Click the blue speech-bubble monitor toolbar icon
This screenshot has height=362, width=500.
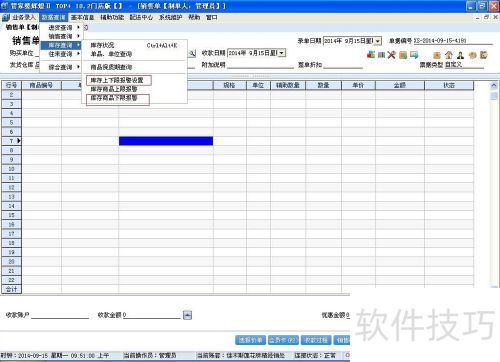coord(414,55)
